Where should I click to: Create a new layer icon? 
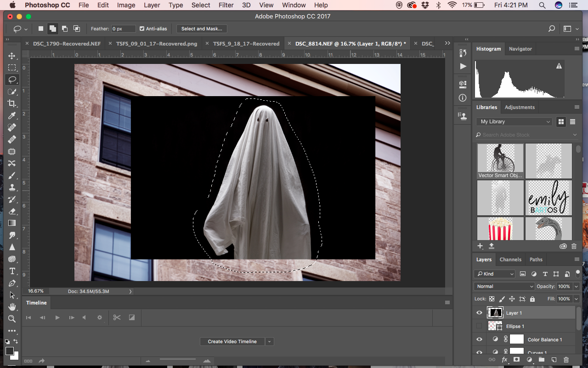click(x=554, y=360)
